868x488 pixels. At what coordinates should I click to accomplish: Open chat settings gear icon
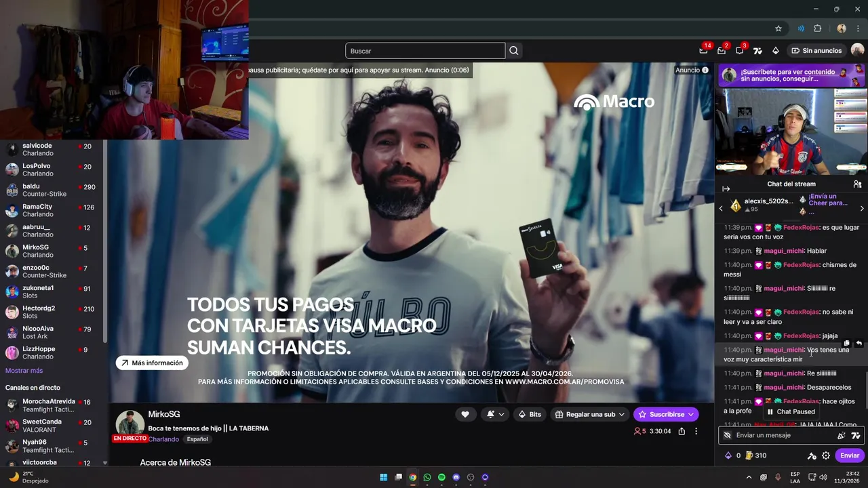coord(826,455)
